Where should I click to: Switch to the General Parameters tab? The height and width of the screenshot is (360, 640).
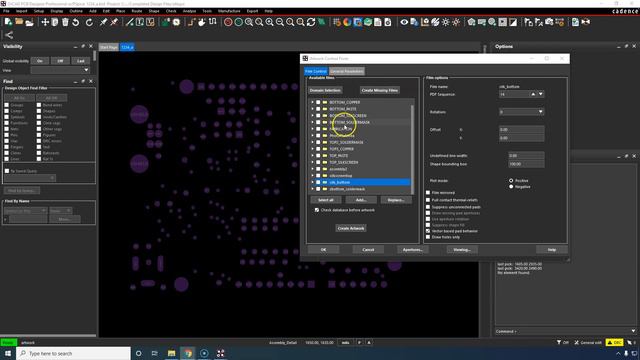(x=347, y=71)
